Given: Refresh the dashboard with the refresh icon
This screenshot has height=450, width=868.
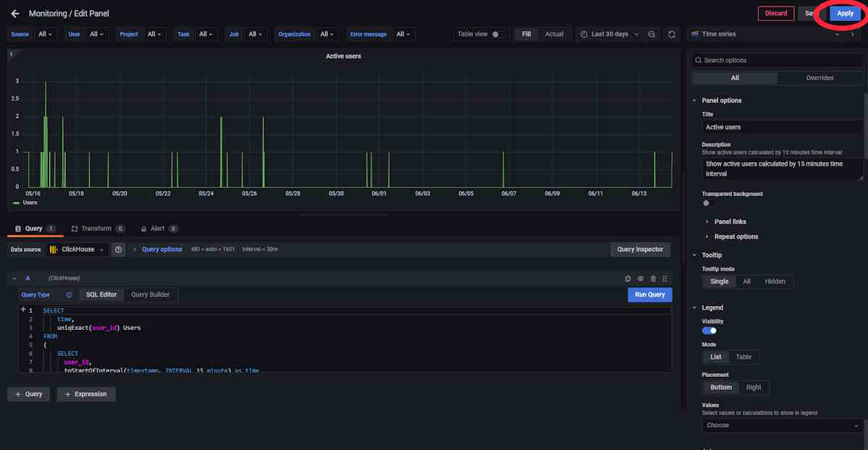Looking at the screenshot, I should coord(672,34).
